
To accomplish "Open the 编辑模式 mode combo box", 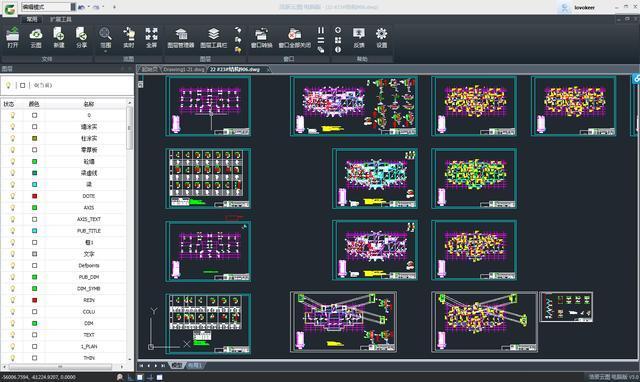I will [48, 7].
